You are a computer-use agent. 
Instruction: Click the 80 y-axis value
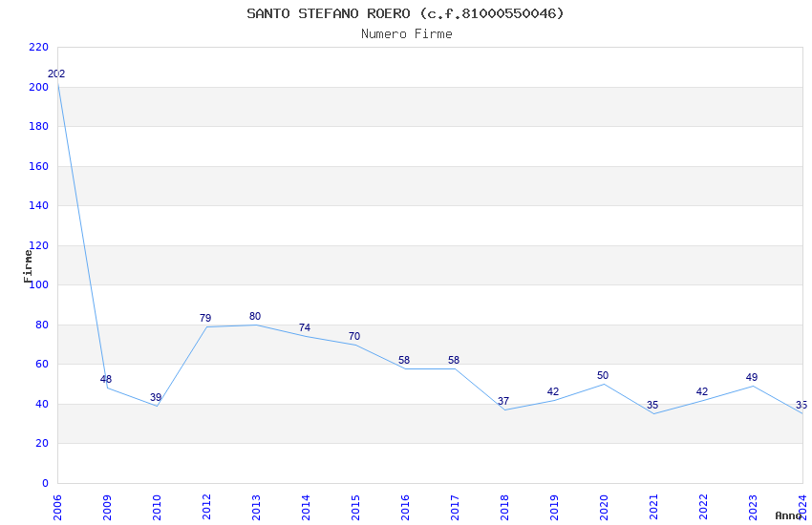point(42,325)
